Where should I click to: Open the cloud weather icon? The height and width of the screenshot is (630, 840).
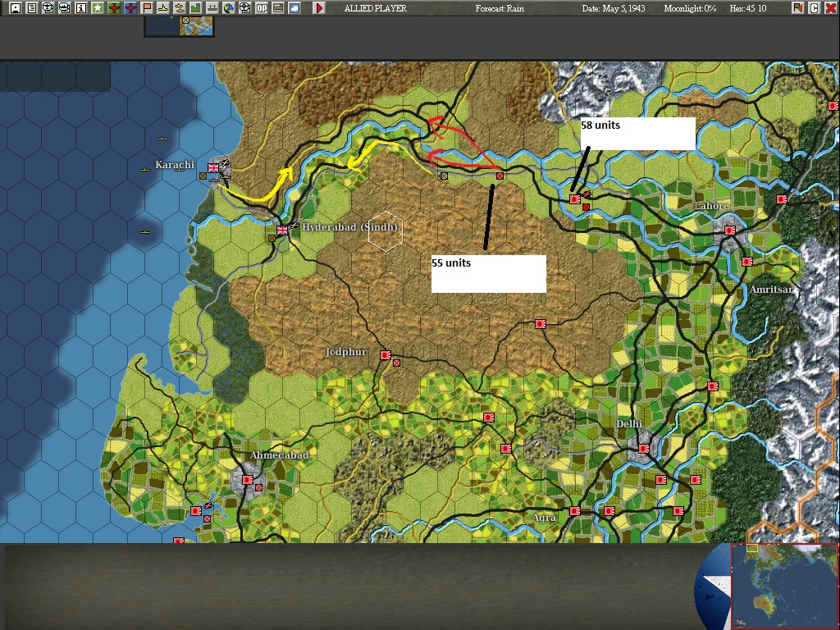coord(294,8)
